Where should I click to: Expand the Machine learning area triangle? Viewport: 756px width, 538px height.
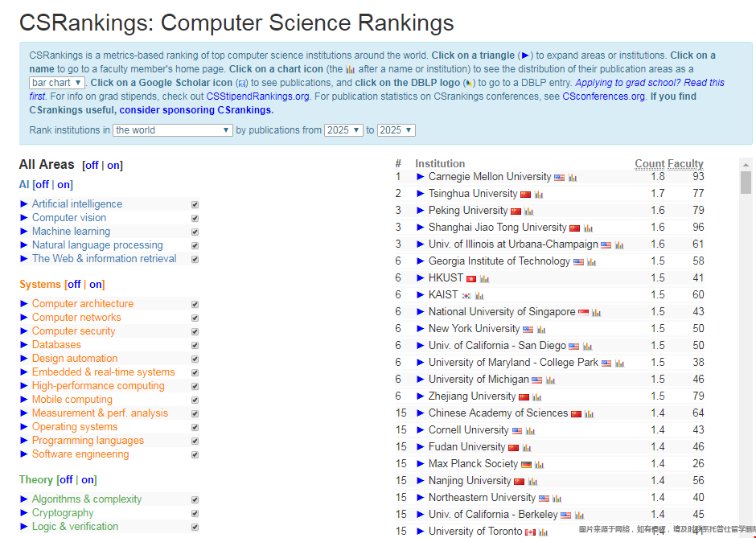24,232
